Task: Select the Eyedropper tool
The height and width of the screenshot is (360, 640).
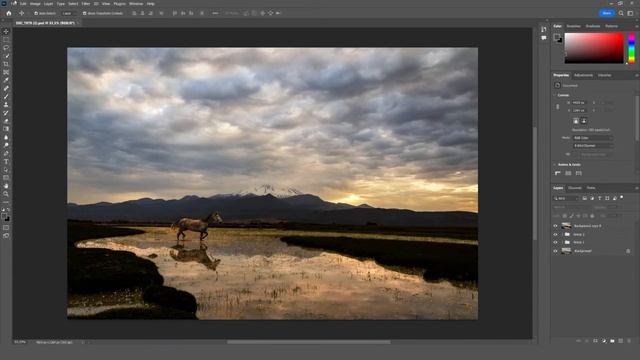Action: click(x=6, y=80)
